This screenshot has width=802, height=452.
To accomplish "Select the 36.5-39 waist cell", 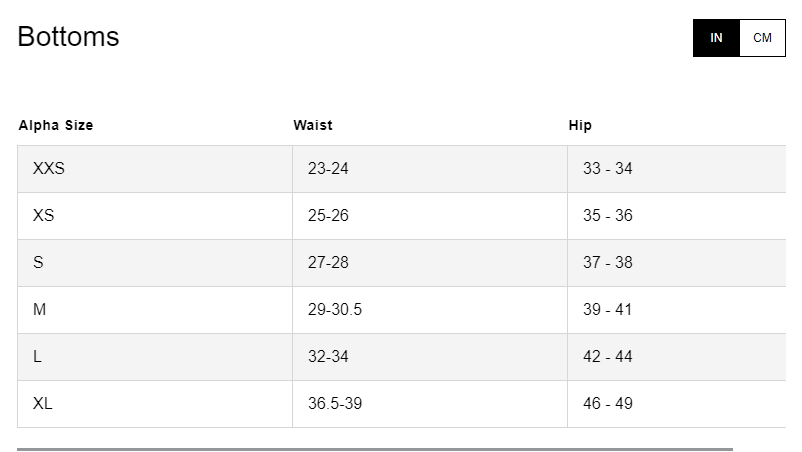I will coord(335,404).
